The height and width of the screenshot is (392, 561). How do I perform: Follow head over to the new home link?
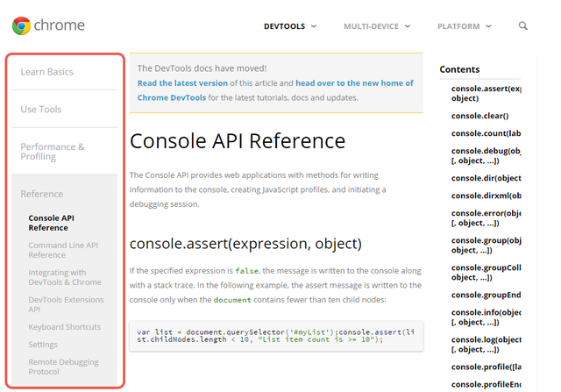(x=354, y=83)
